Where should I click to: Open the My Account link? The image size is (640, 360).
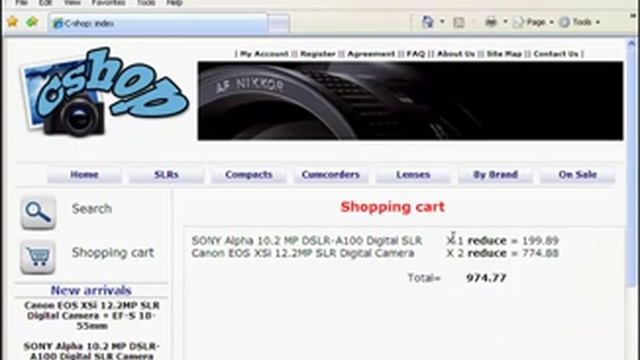[264, 54]
